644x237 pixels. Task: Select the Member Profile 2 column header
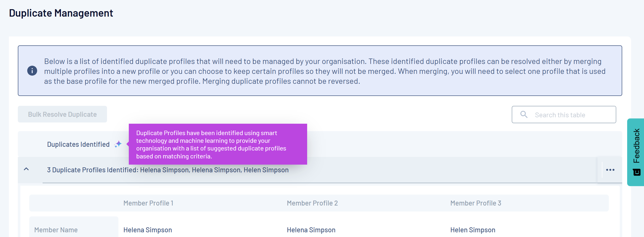pos(312,203)
